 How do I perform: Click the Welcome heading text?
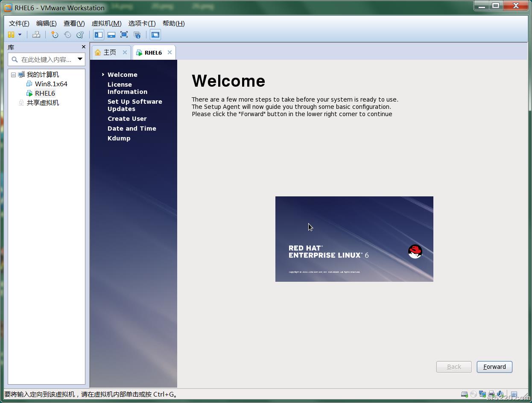click(228, 81)
